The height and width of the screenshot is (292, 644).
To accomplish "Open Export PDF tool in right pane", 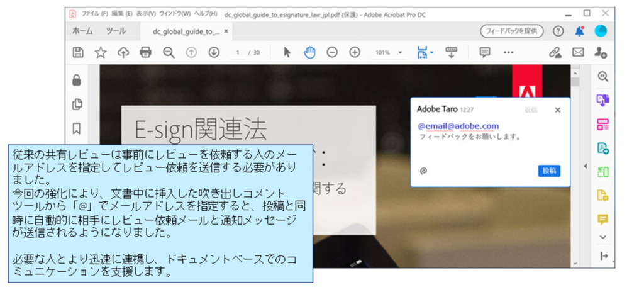I will coord(603,100).
